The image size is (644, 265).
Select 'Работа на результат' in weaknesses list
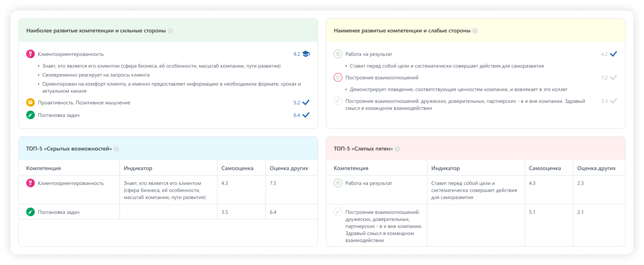pos(369,54)
